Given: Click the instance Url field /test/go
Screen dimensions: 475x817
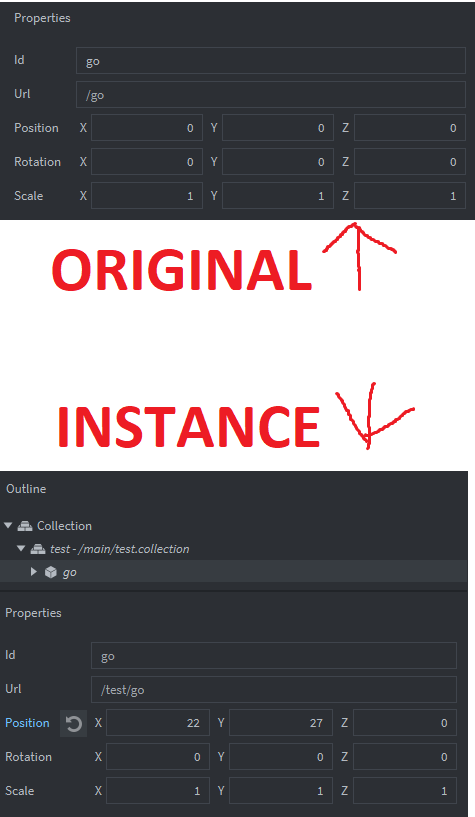Looking at the screenshot, I should pos(274,689).
